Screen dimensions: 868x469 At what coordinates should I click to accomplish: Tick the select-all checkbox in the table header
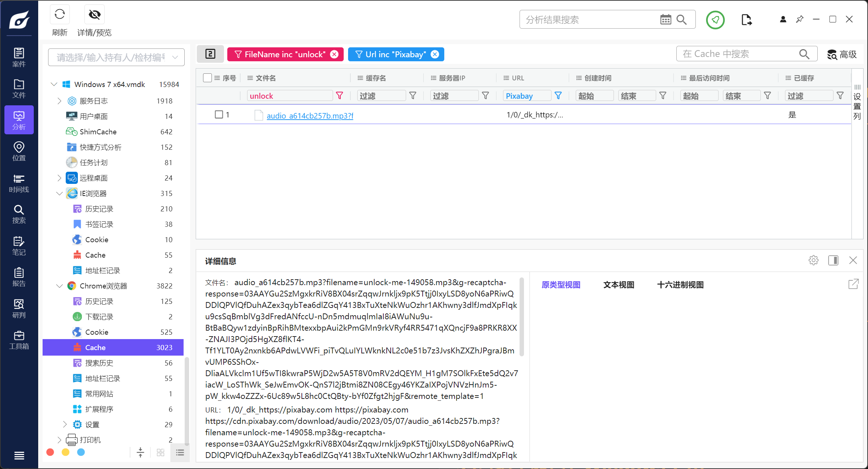[207, 78]
